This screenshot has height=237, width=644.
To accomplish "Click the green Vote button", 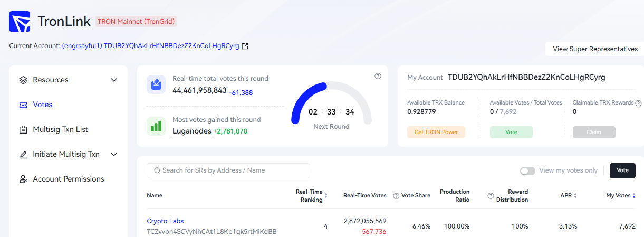I will pos(511,132).
